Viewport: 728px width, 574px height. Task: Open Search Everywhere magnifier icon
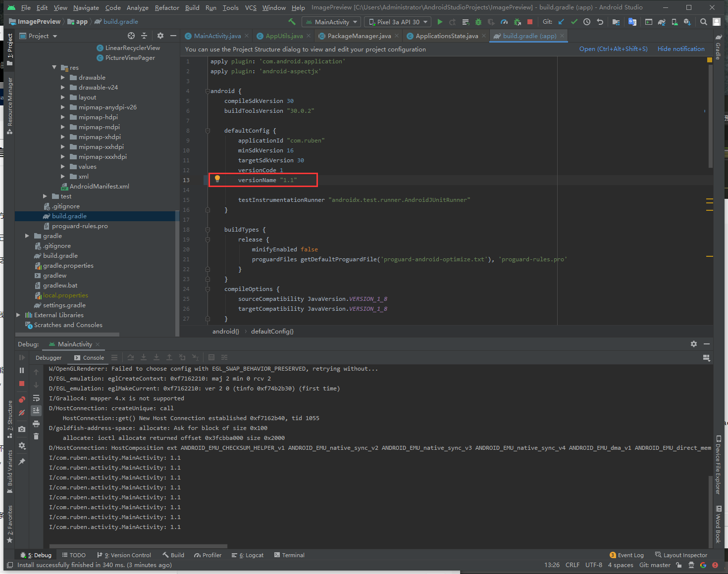pos(703,22)
